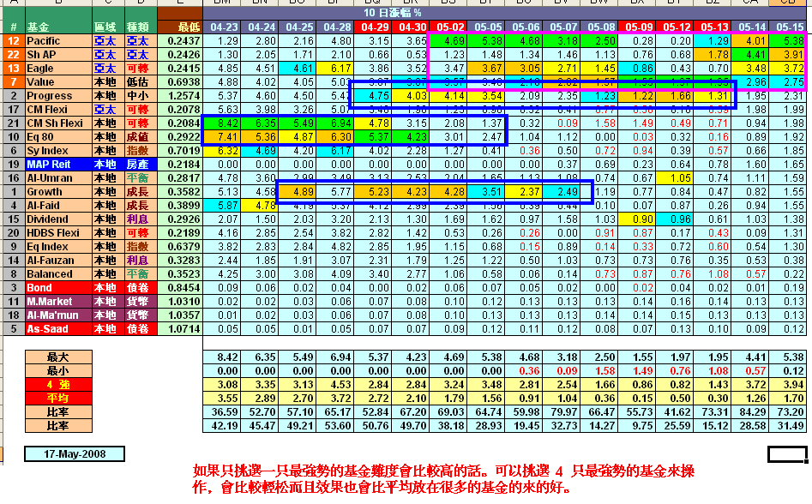Click the red As-Saad fund cell
The height and width of the screenshot is (504, 812).
tap(58, 328)
